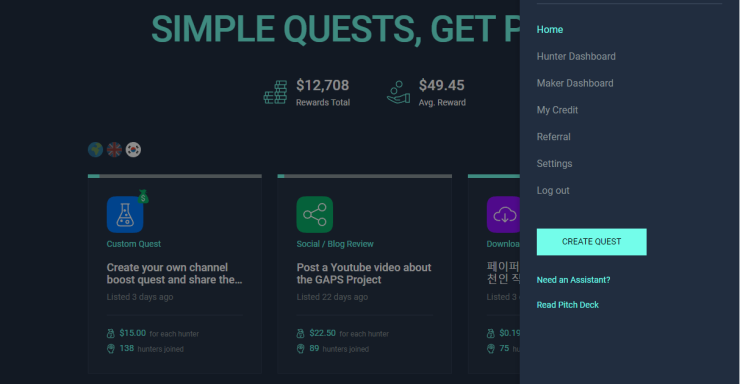This screenshot has width=743, height=384.
Task: Open Maker Dashboard from side menu
Action: 575,83
